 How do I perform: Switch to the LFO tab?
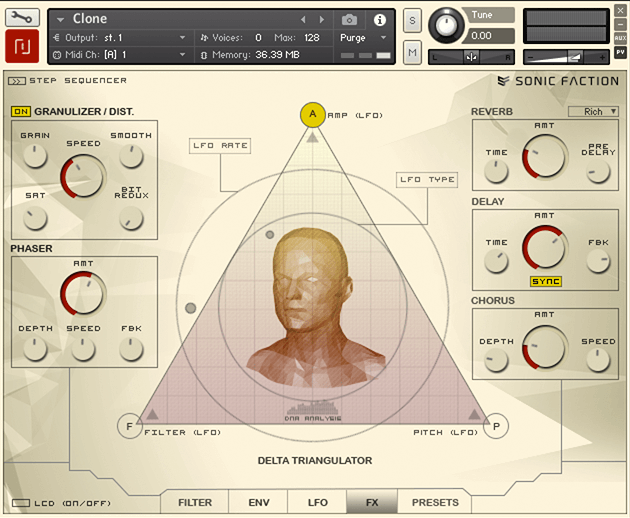pyautogui.click(x=317, y=502)
